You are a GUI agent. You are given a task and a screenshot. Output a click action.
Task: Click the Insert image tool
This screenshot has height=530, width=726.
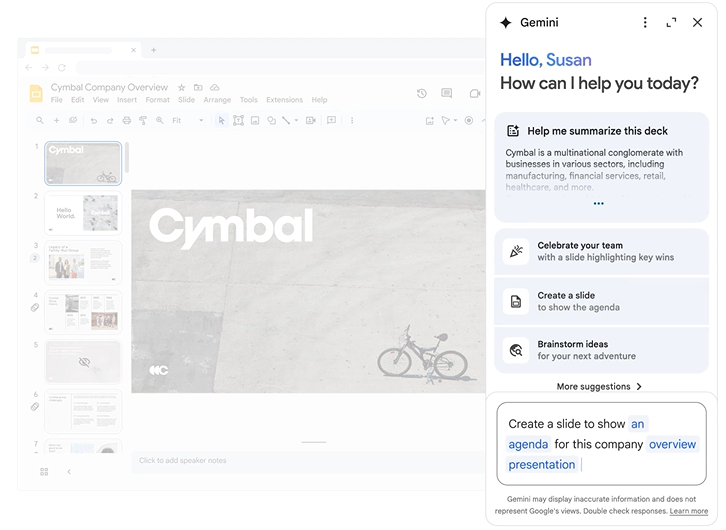coord(255,120)
